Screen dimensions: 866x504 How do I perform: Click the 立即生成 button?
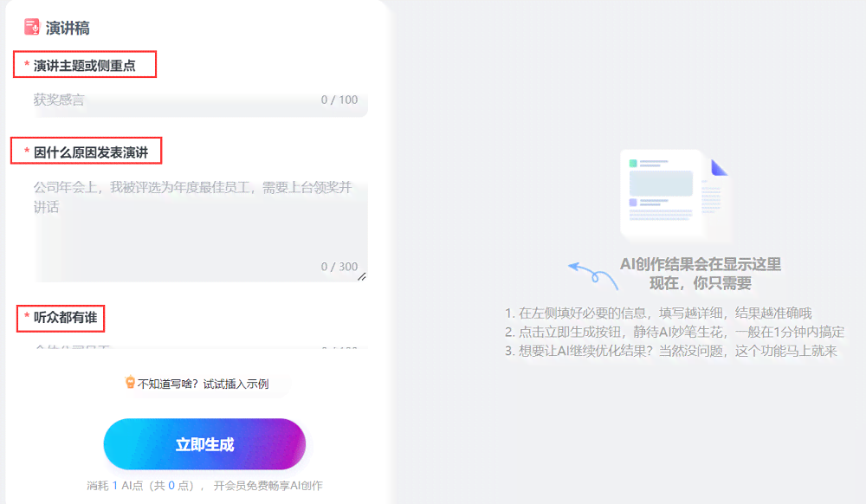point(204,444)
